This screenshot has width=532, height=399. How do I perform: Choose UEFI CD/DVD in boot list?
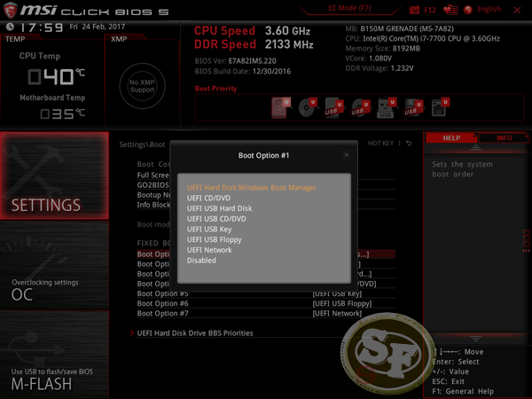pyautogui.click(x=208, y=198)
